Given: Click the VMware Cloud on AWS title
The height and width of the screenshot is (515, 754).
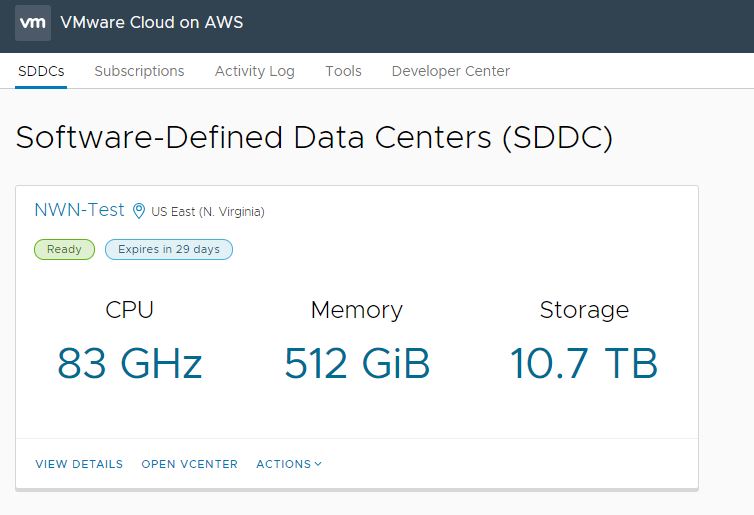Looking at the screenshot, I should click(x=151, y=23).
